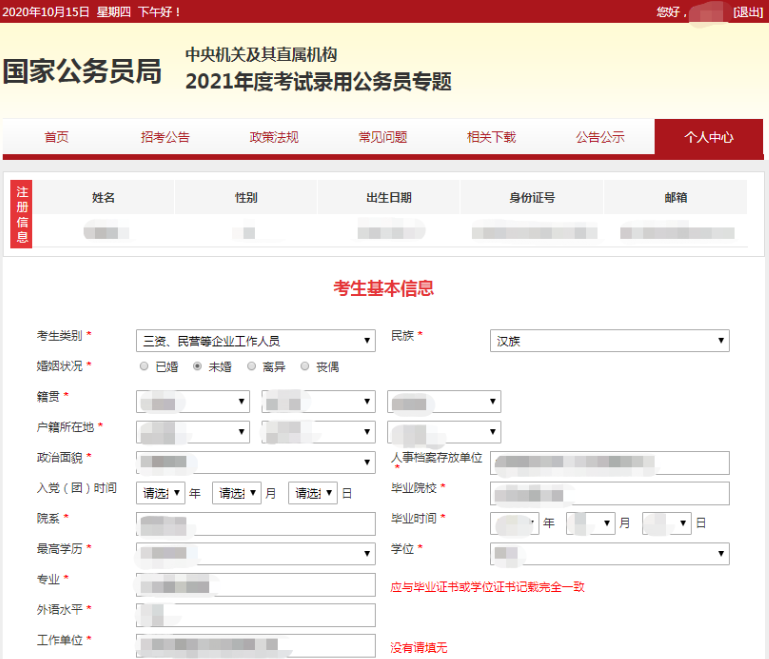Open the 最高学历 dropdown
769x659 pixels.
pos(256,554)
